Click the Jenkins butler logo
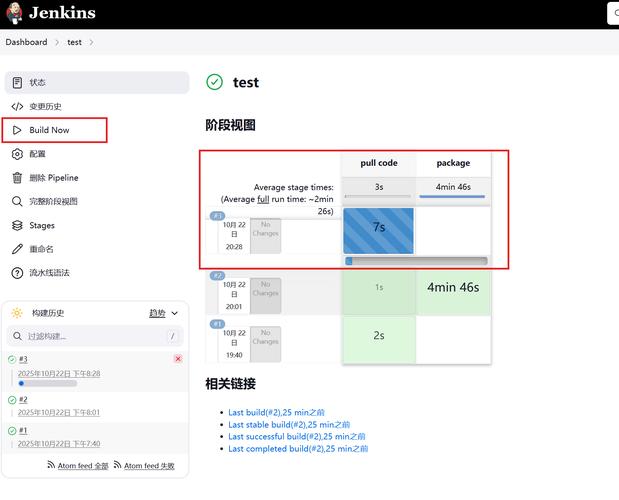This screenshot has height=500, width=619. coord(14,14)
